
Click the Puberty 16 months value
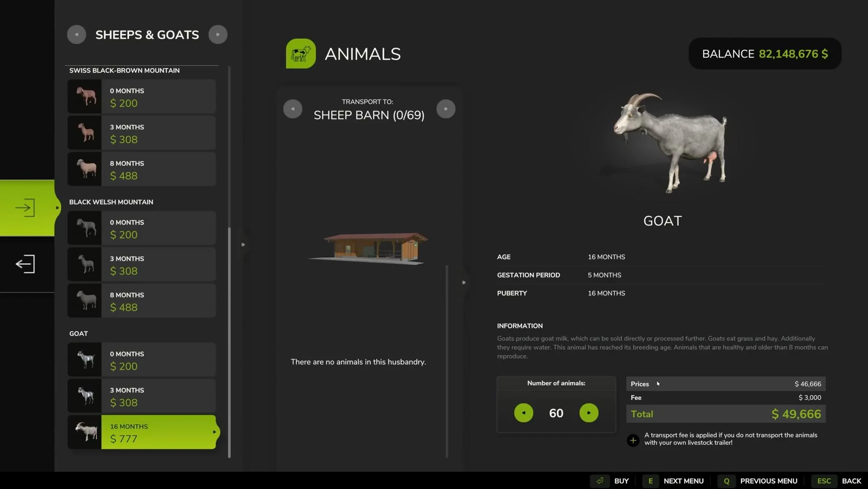click(606, 293)
